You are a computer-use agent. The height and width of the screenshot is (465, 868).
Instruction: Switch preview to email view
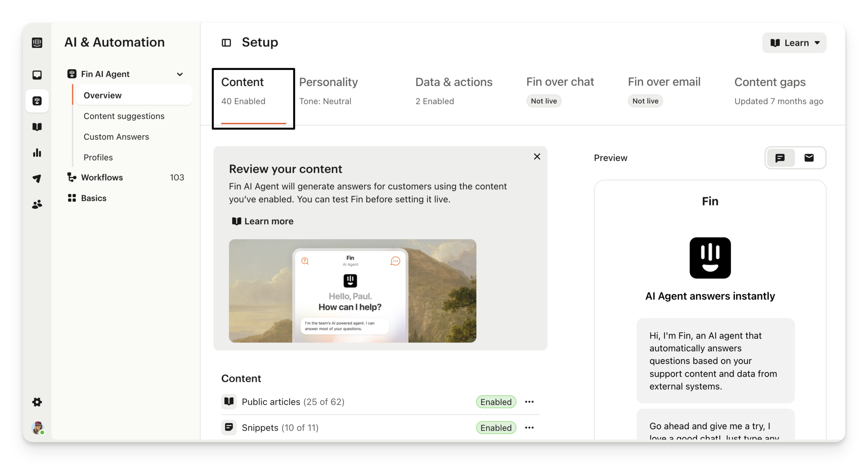[809, 158]
